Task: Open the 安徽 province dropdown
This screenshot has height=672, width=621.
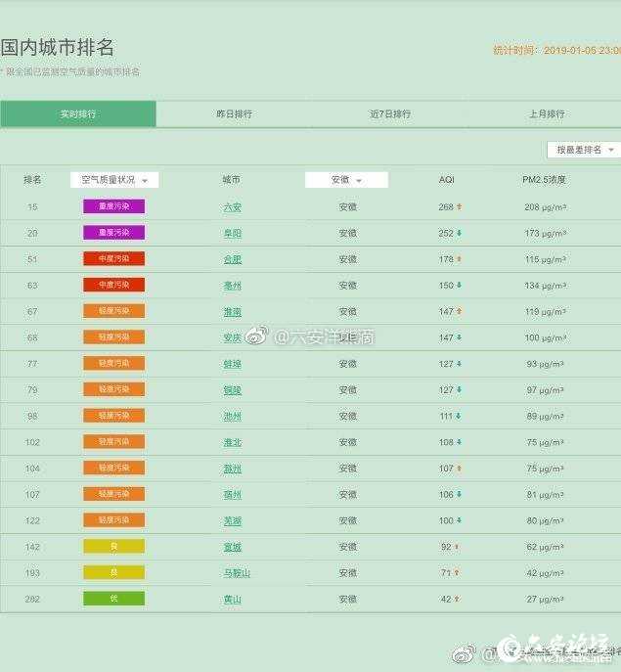Action: pyautogui.click(x=346, y=180)
